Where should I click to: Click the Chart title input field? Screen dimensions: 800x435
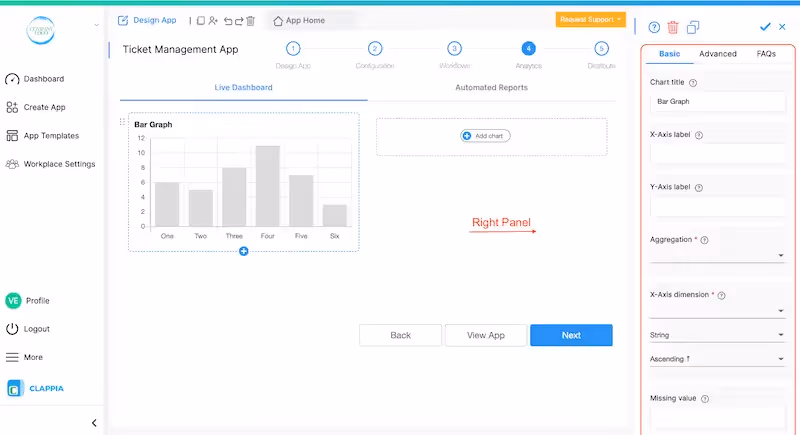point(717,101)
